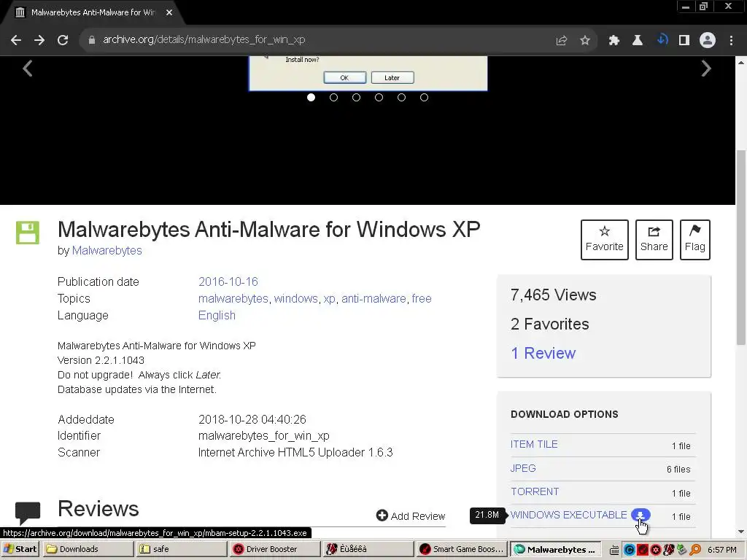Open the anti-malware topic link
Image resolution: width=747 pixels, height=560 pixels.
[x=373, y=298]
